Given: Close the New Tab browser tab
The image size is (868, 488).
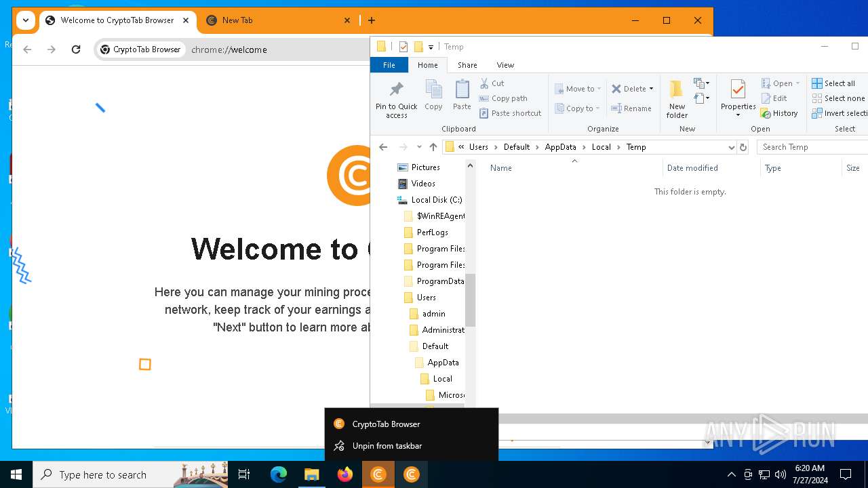Looking at the screenshot, I should pyautogui.click(x=347, y=20).
